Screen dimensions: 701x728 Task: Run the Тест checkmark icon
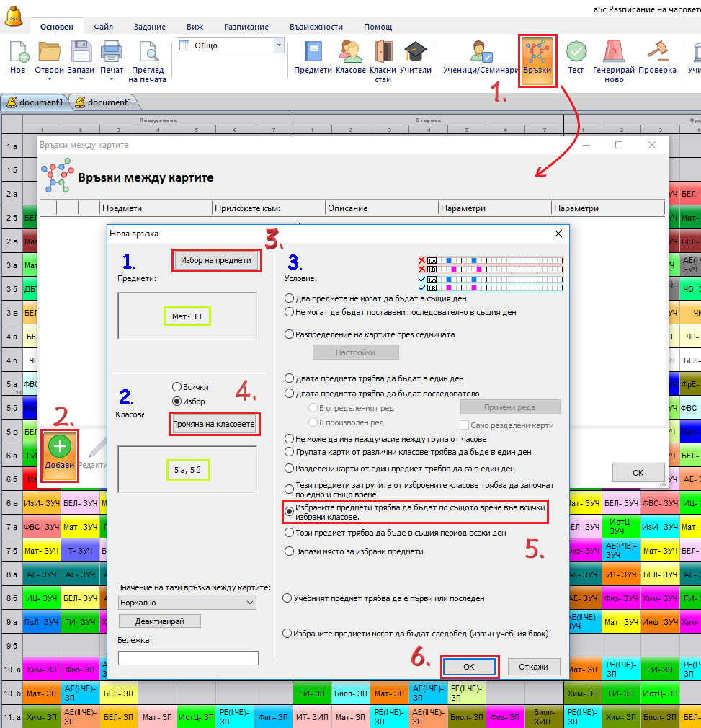click(x=576, y=52)
